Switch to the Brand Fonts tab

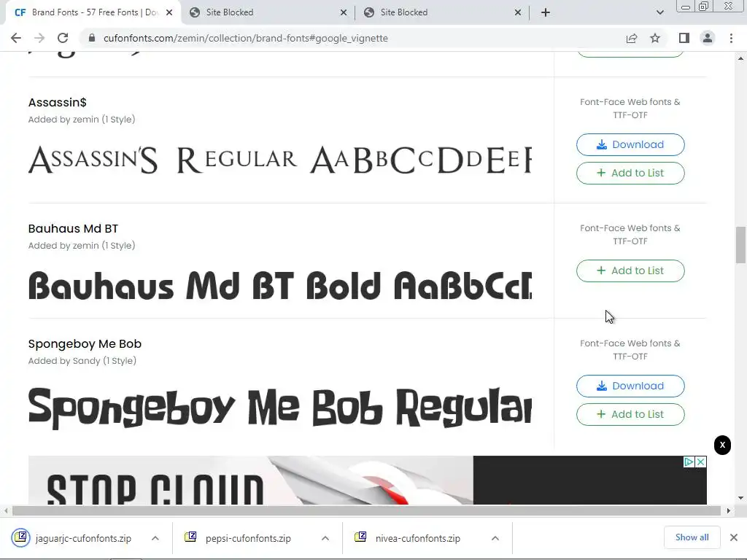(93, 12)
